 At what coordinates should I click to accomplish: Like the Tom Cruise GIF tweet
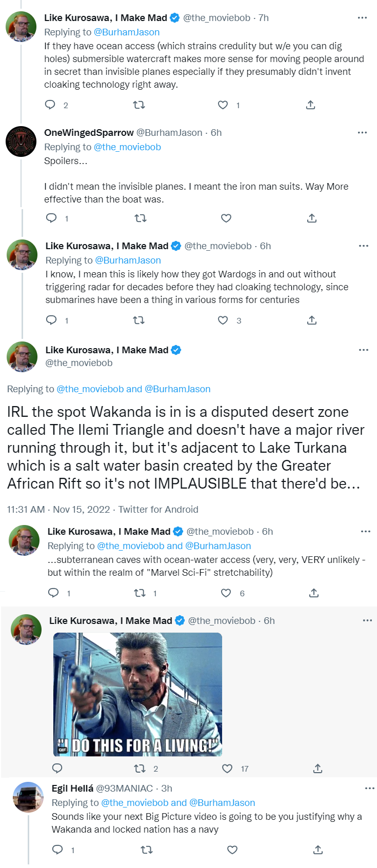pyautogui.click(x=227, y=769)
